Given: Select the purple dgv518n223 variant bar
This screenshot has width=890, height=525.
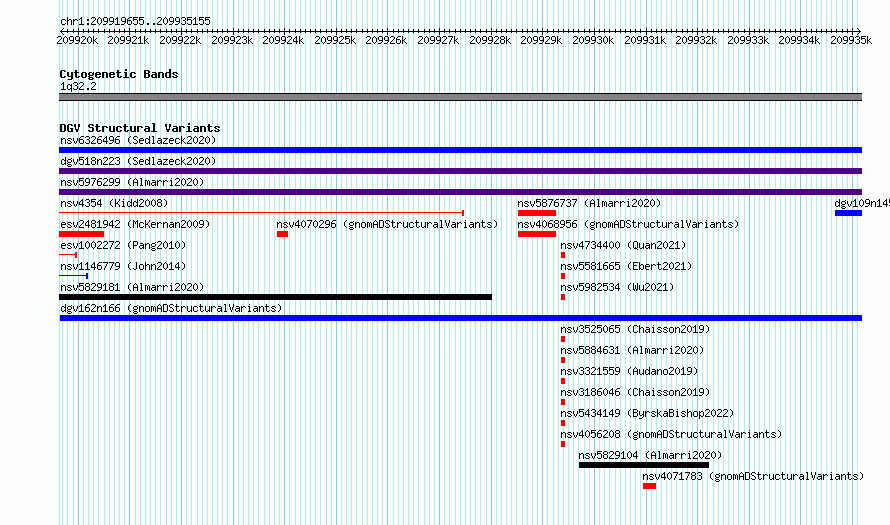Looking at the screenshot, I should 460,171.
